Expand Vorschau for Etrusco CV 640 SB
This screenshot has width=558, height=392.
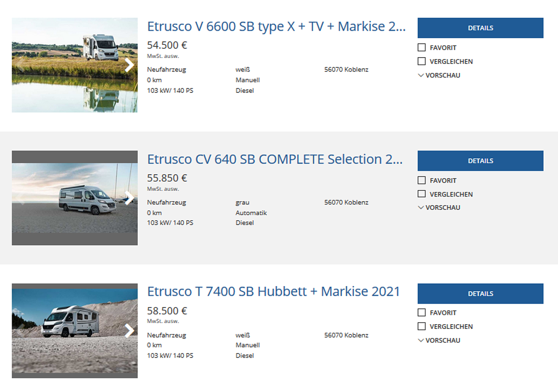pyautogui.click(x=439, y=208)
